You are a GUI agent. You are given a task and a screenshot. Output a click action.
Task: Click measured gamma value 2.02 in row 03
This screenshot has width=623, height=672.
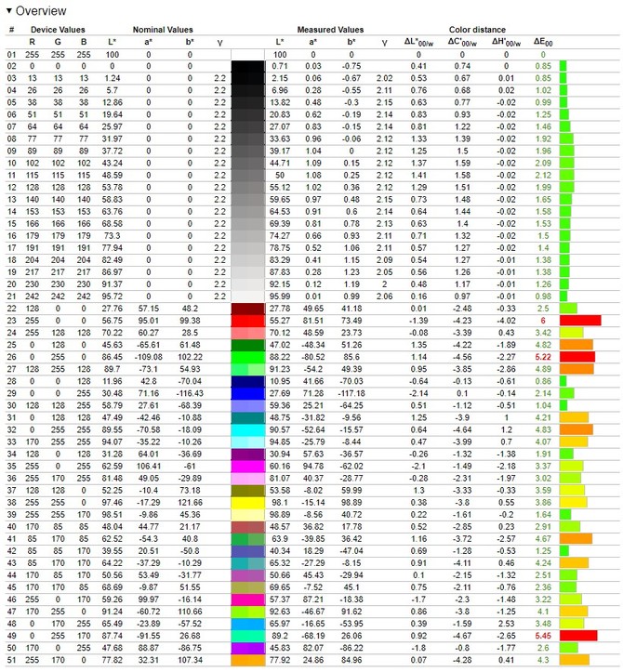(x=384, y=78)
